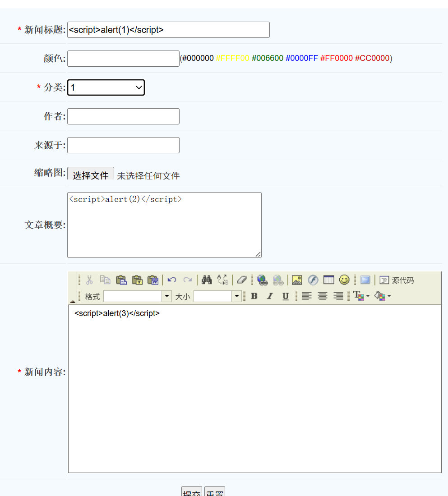Click the 重置 reset button
448x496 pixels.
[x=215, y=491]
